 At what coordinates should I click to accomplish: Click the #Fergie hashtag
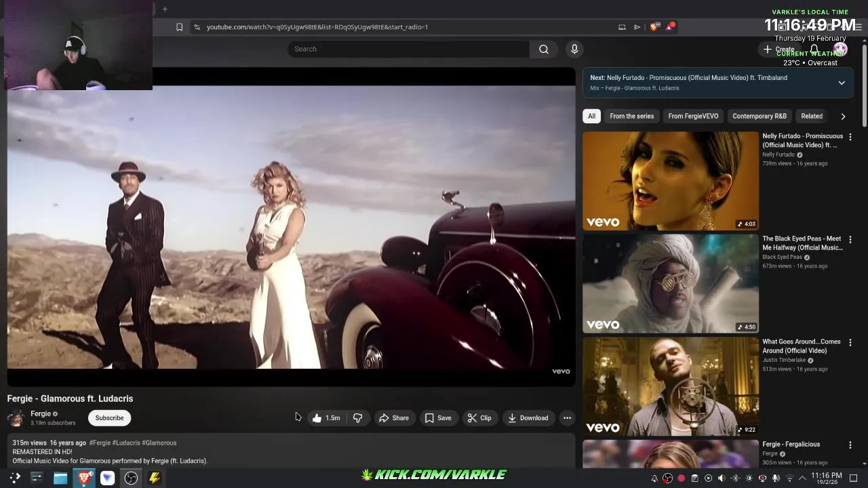coord(100,443)
